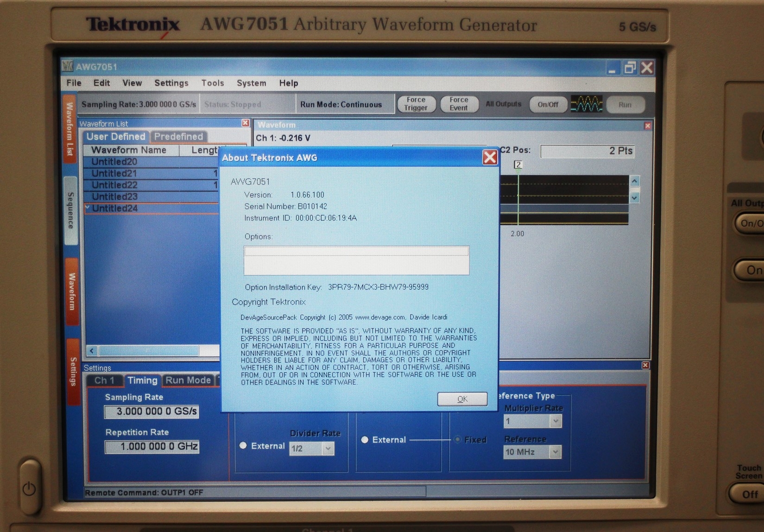Click waveform view scroll down arrow
The height and width of the screenshot is (532, 764).
tap(634, 198)
